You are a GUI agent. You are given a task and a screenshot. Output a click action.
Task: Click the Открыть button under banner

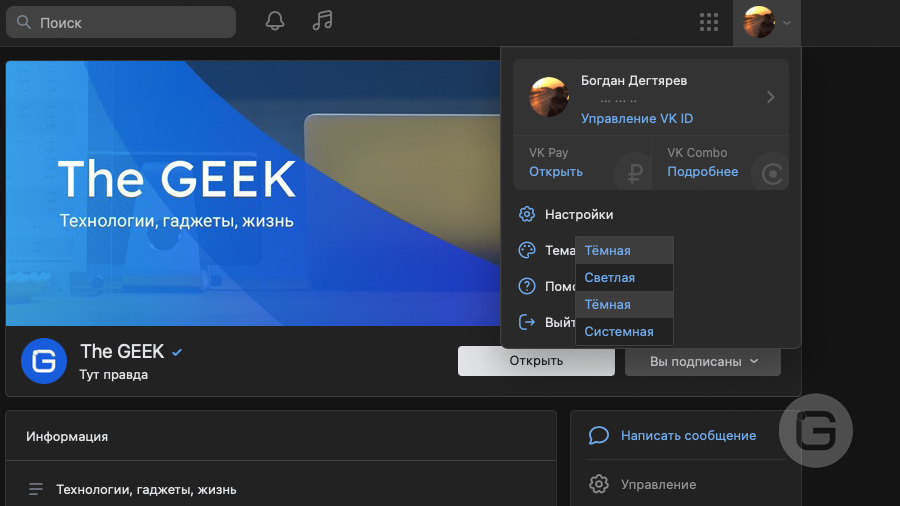[536, 361]
